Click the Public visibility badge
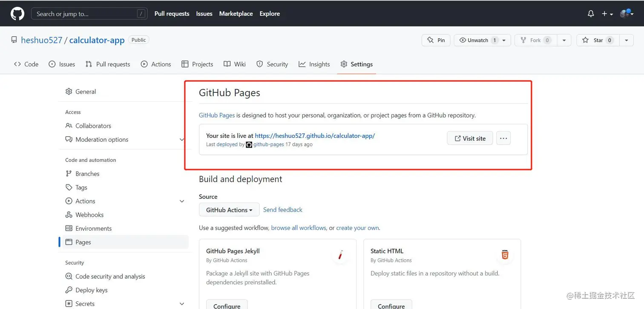Screen dimensions: 644x309 point(138,40)
